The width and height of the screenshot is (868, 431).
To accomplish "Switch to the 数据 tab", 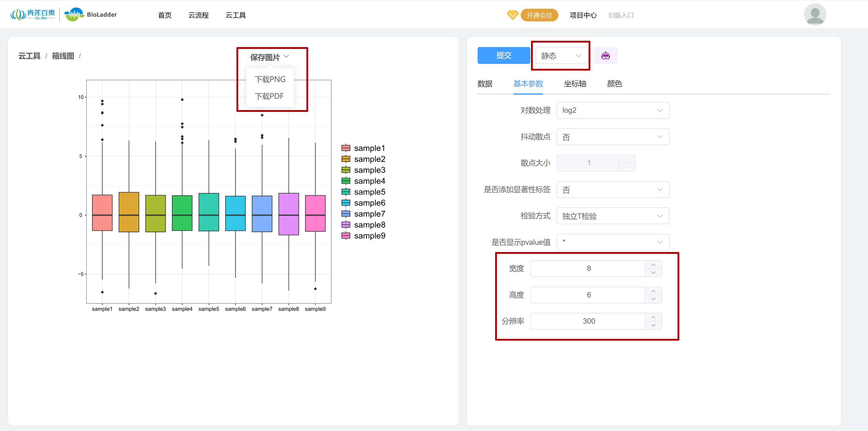I will pyautogui.click(x=485, y=83).
